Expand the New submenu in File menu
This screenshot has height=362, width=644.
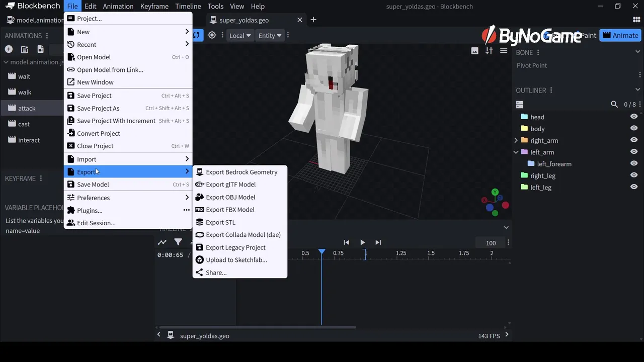(x=128, y=32)
